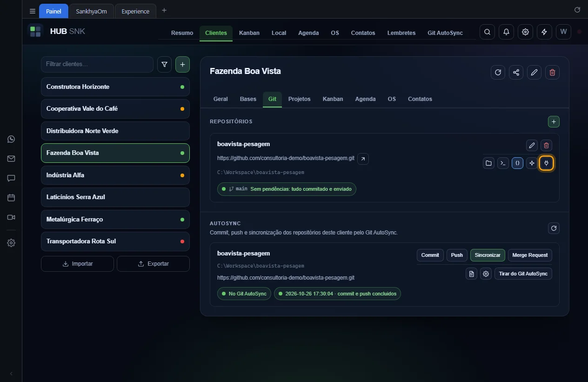This screenshot has height=382, width=588.
Task: Edit the boavista-pesagem repository entry
Action: click(x=532, y=145)
